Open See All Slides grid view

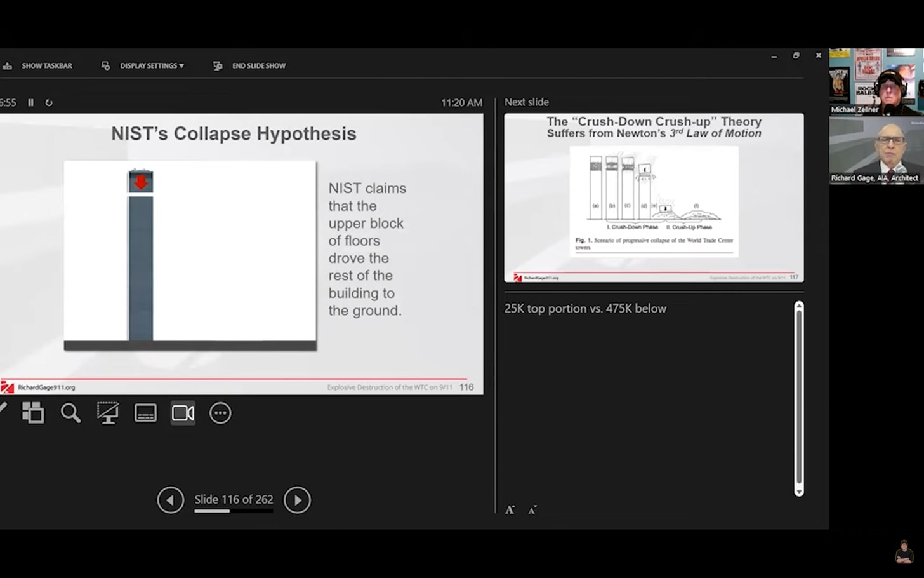(33, 413)
